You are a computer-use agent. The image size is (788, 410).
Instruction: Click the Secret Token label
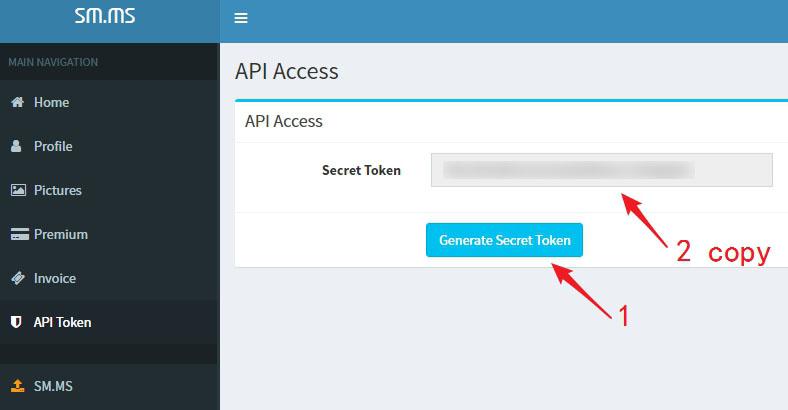click(x=361, y=170)
